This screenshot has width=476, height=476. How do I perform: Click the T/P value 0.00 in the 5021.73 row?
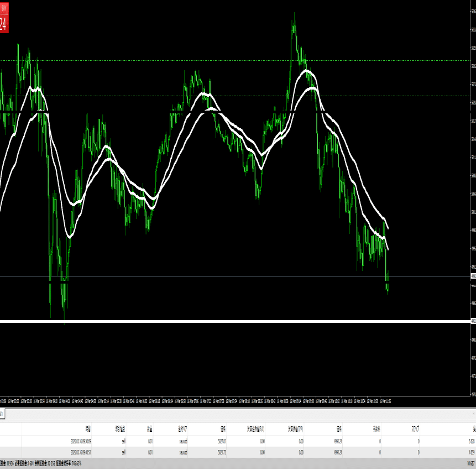pyautogui.click(x=301, y=452)
